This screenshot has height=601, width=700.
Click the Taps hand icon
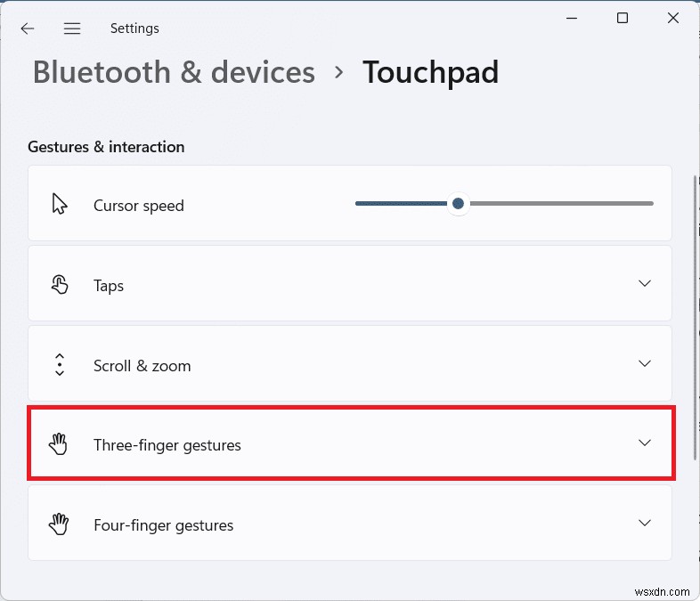tap(60, 285)
